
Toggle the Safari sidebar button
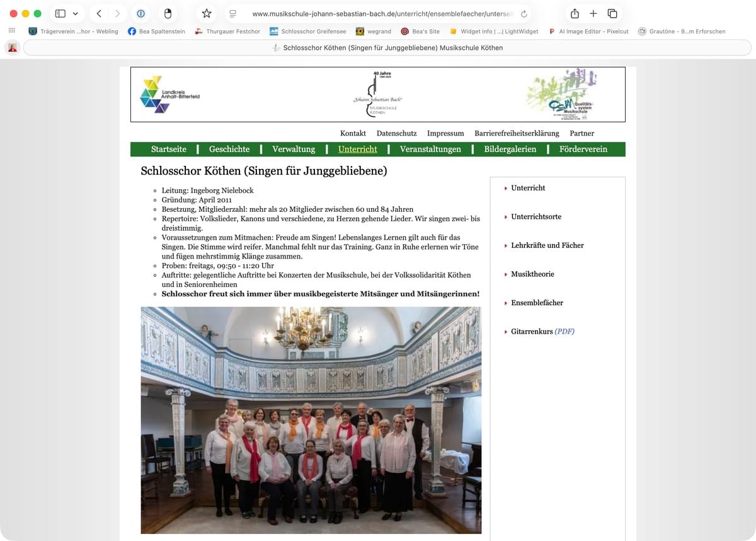pyautogui.click(x=60, y=13)
